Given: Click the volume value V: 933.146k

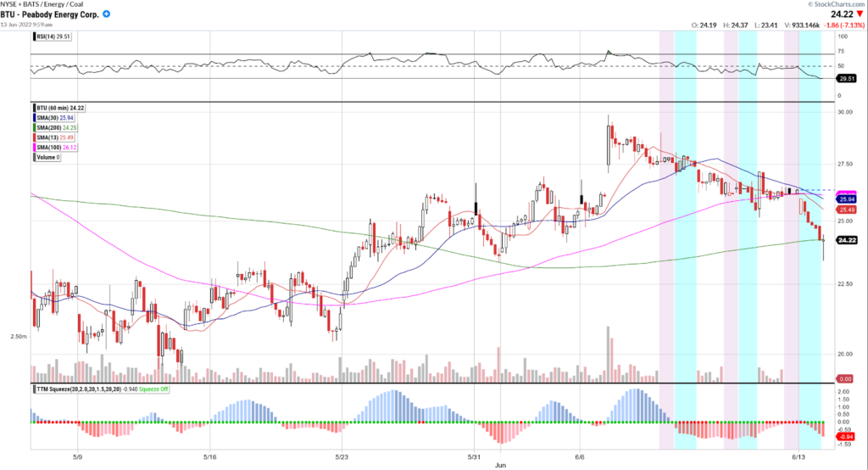Looking at the screenshot, I should (802, 25).
